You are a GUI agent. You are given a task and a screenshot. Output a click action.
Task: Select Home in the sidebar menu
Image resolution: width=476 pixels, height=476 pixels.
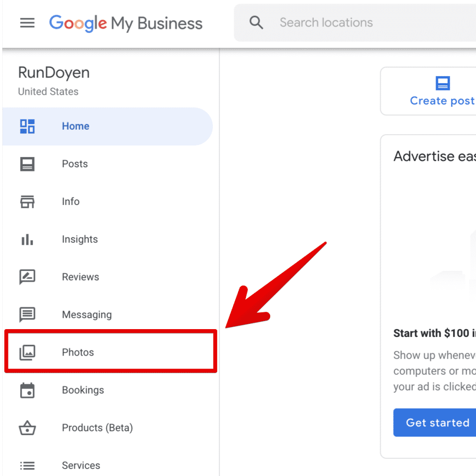tap(75, 126)
